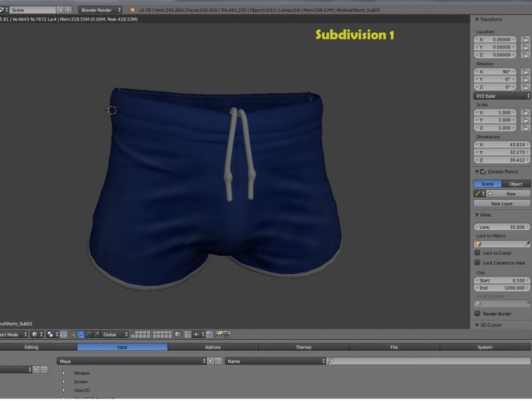Click the OpenGL render camera icon
Image resolution: width=532 pixels, height=401 pixels.
point(219,334)
